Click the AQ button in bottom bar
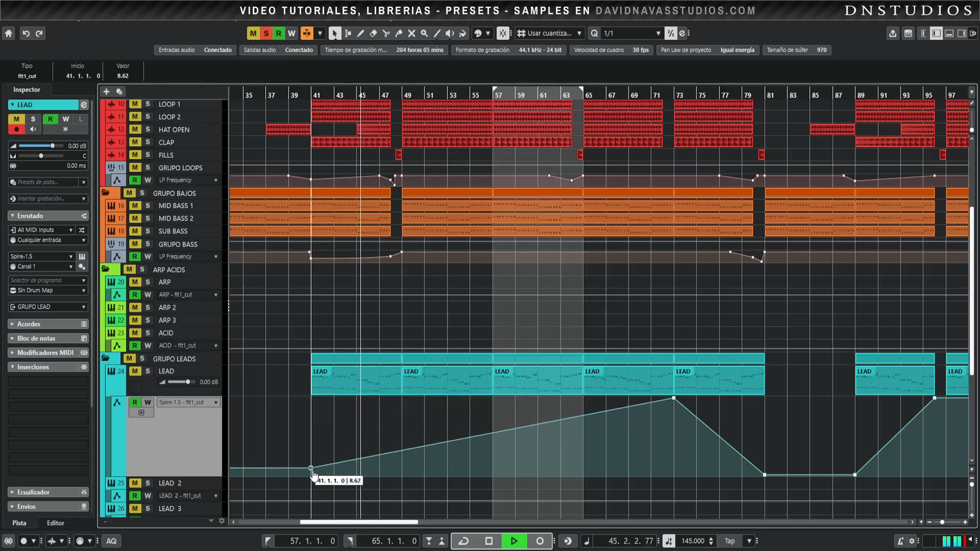 click(111, 541)
